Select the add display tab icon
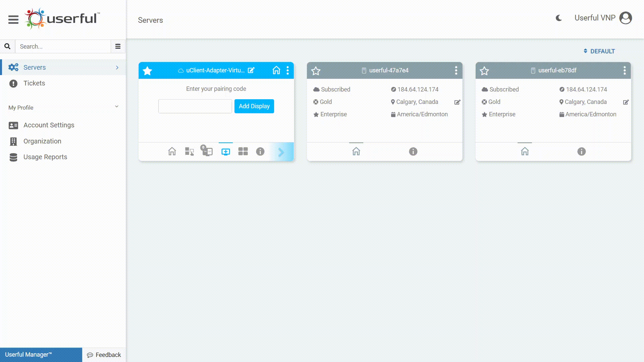This screenshot has height=362, width=644. click(x=226, y=152)
